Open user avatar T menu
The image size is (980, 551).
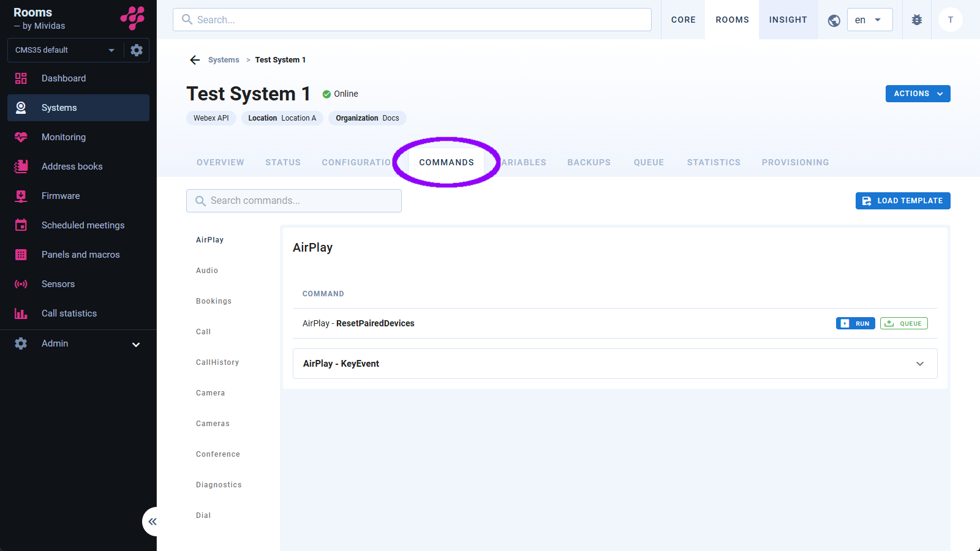950,20
